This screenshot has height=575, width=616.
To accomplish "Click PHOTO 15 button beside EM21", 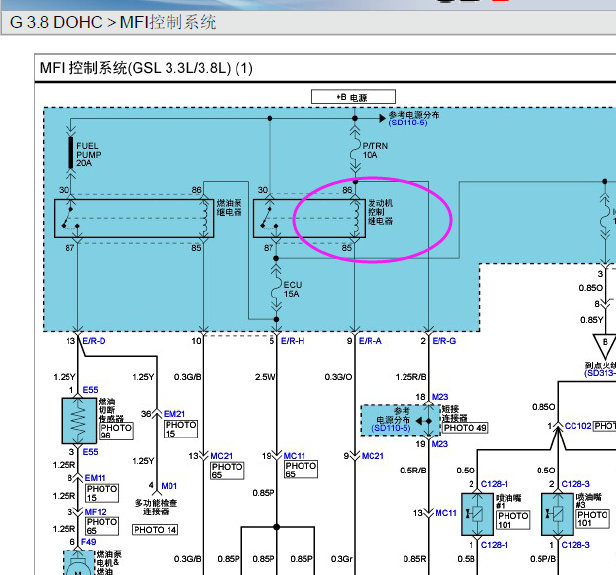I will click(181, 429).
